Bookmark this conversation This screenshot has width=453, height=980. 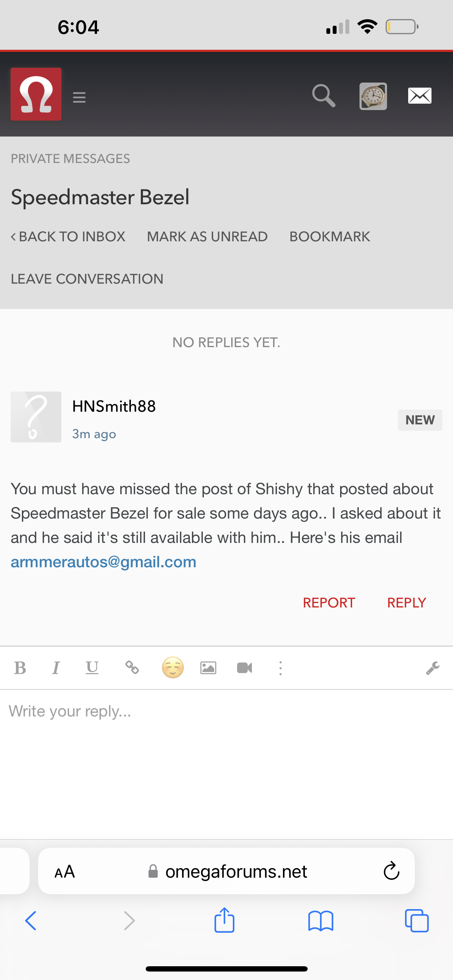tap(330, 237)
